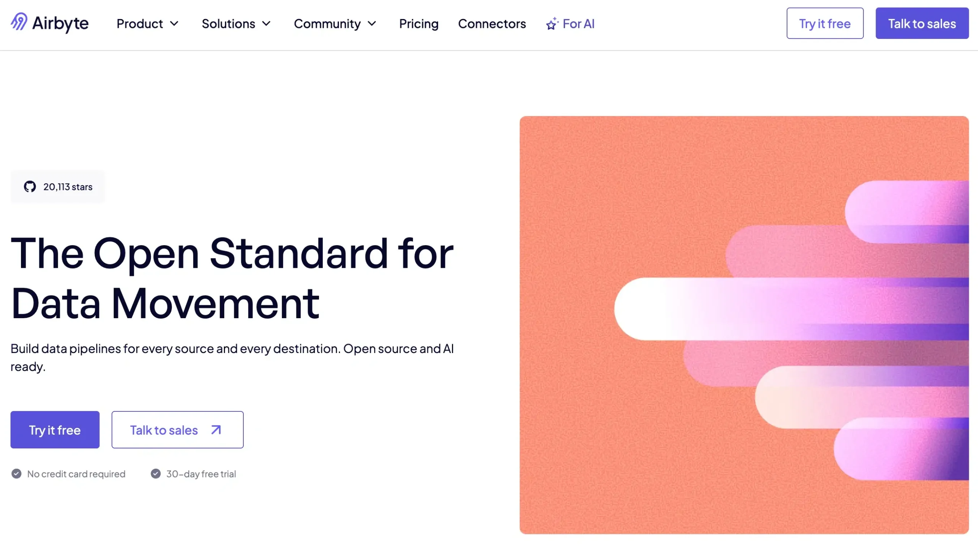Select the sparkle icon next to For AI

pyautogui.click(x=552, y=23)
